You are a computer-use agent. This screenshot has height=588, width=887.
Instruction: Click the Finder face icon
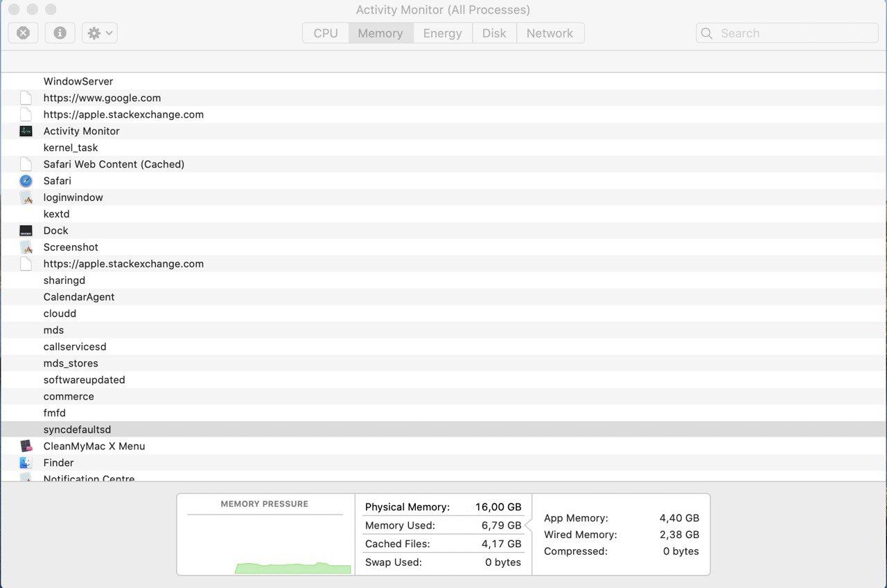[x=26, y=463]
